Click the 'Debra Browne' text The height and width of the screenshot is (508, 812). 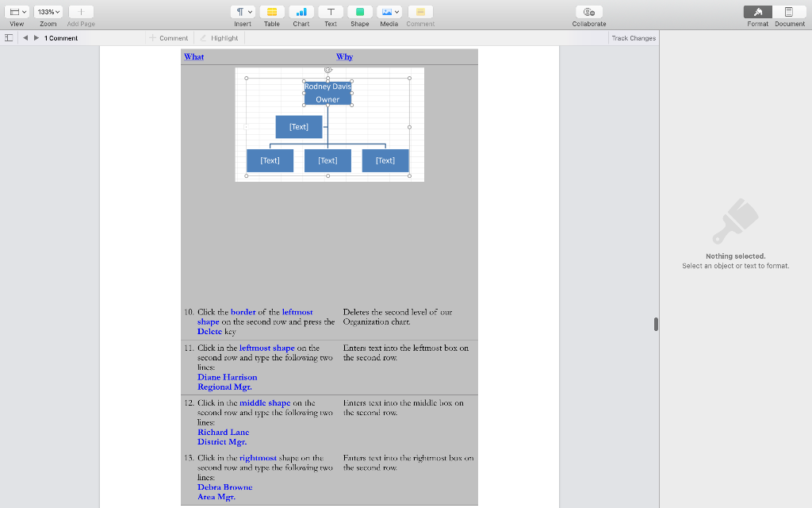[x=224, y=487]
